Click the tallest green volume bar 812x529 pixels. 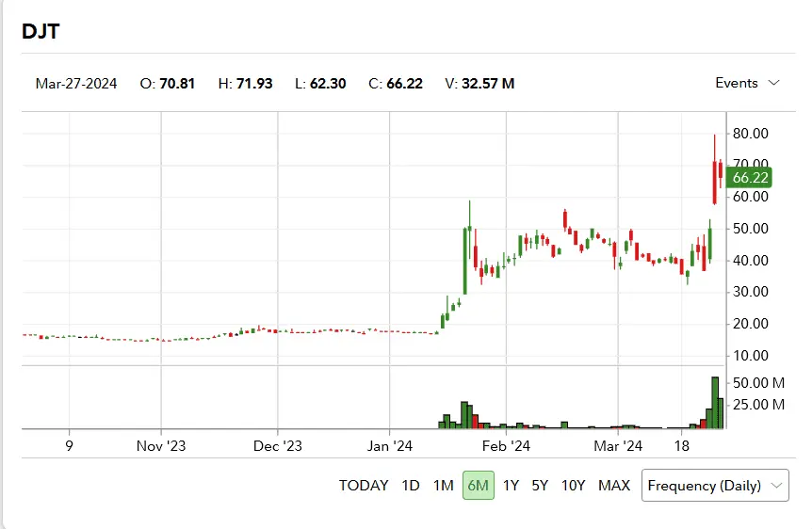pos(715,403)
